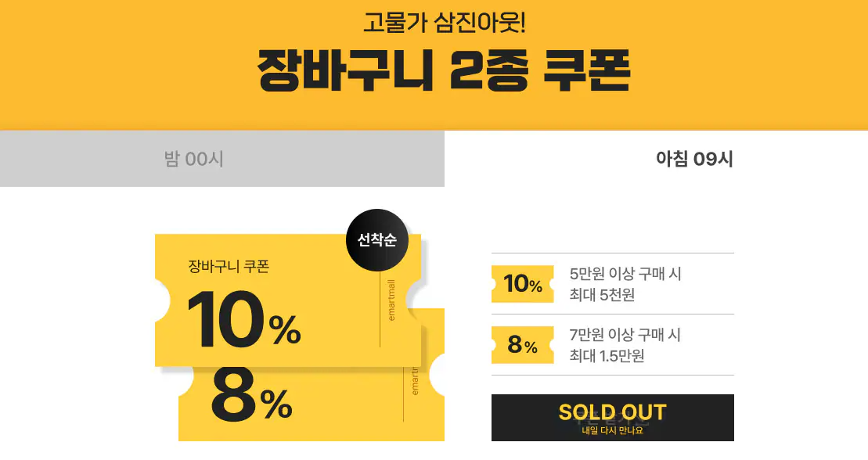Viewport: 868px width, 460px height.
Task: Click the yellow header banner area
Action: pyautogui.click(x=117, y=63)
